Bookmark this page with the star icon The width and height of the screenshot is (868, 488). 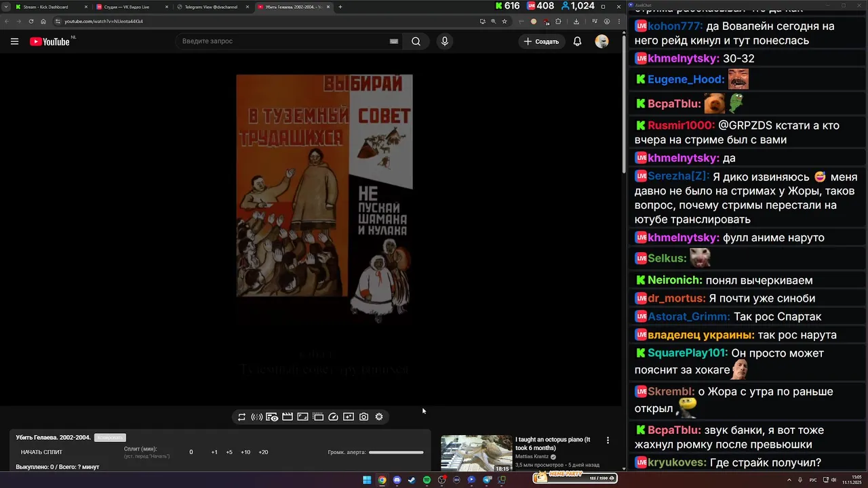[x=504, y=21]
